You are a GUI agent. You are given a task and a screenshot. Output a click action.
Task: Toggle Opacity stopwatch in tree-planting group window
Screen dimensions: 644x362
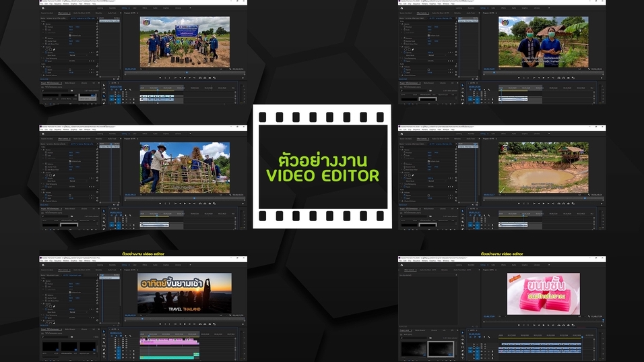point(46,53)
